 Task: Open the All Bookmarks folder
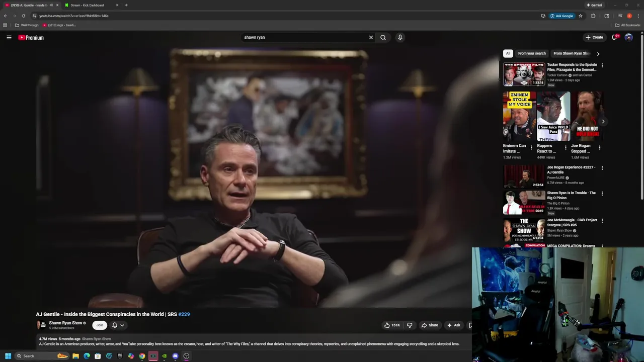[x=627, y=25]
